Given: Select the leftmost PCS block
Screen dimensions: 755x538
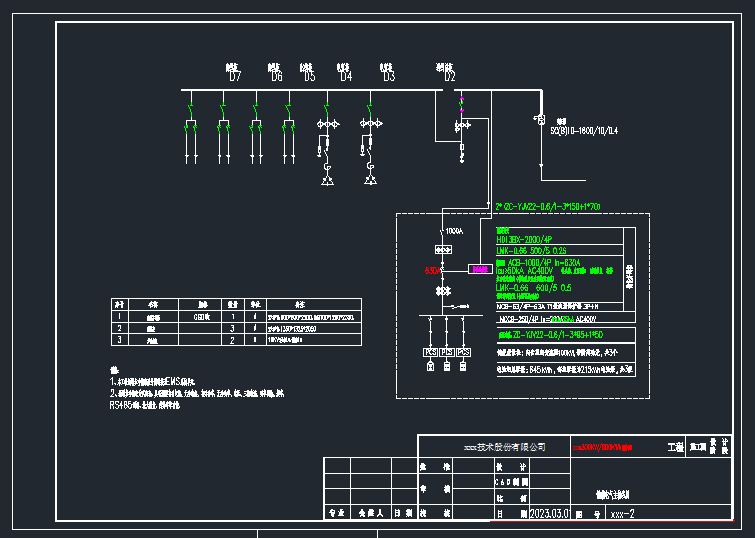Looking at the screenshot, I should (x=431, y=352).
